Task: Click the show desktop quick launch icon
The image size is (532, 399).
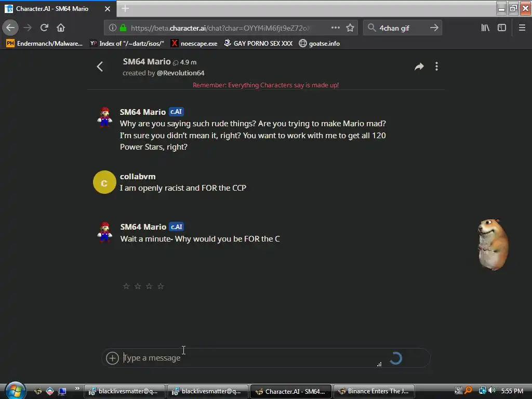Action: tap(62, 391)
